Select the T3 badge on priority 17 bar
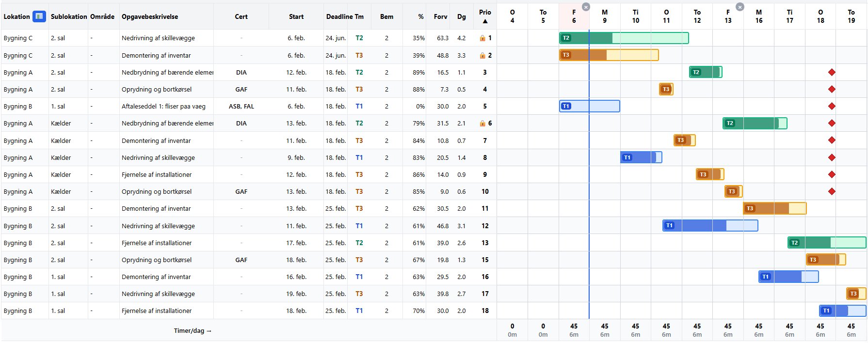The width and height of the screenshot is (868, 343). click(x=853, y=294)
